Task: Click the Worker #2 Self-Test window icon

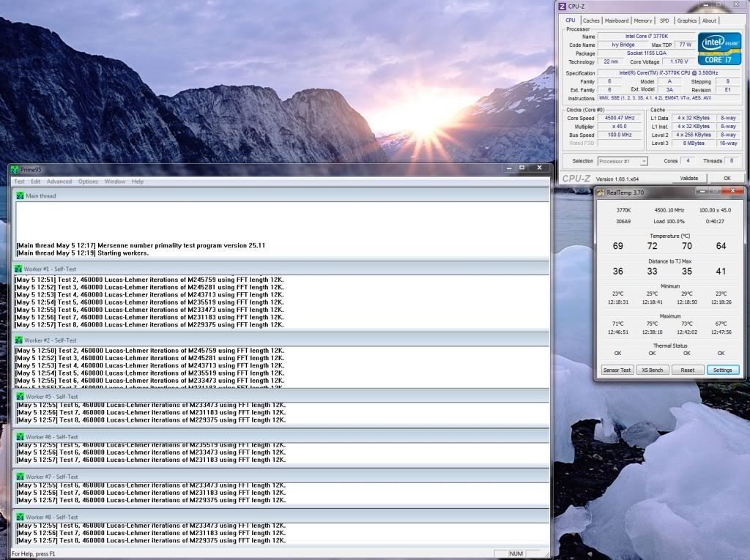Action: point(19,340)
